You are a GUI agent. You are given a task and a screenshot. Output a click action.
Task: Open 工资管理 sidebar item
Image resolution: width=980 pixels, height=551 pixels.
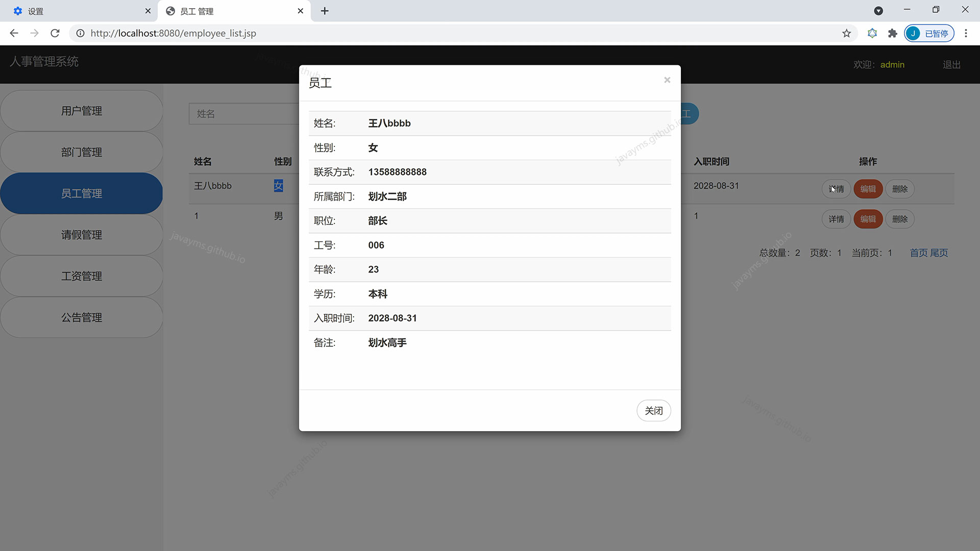(82, 276)
